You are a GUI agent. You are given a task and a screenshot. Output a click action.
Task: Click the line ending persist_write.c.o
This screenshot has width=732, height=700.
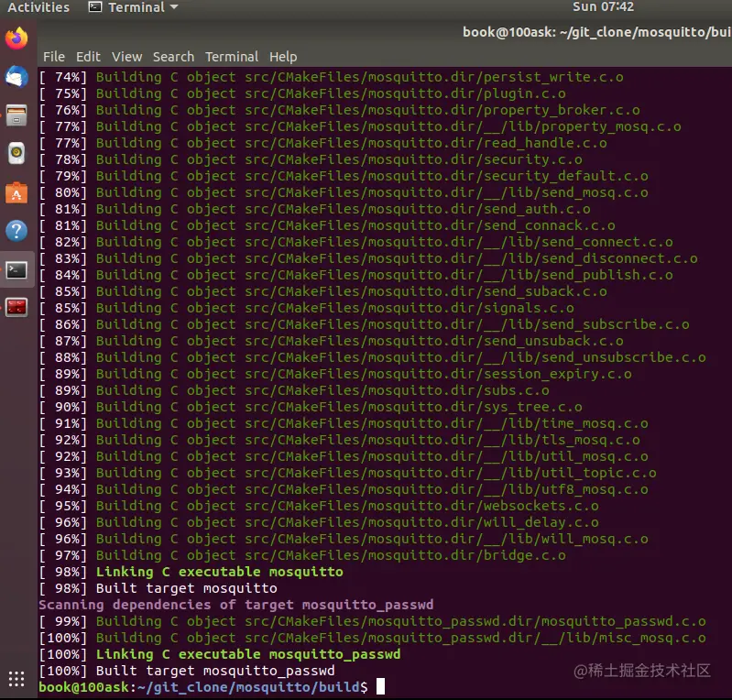pos(331,77)
